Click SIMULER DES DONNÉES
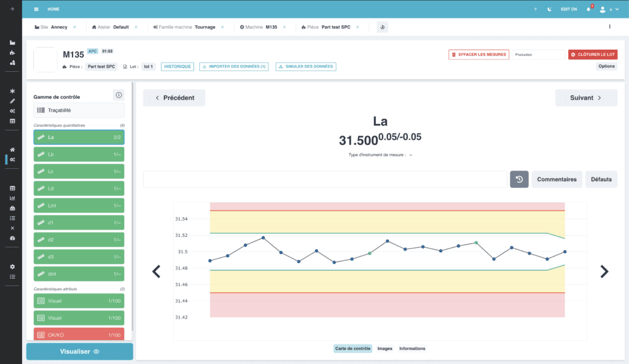This screenshot has height=364, width=629. 306,66
